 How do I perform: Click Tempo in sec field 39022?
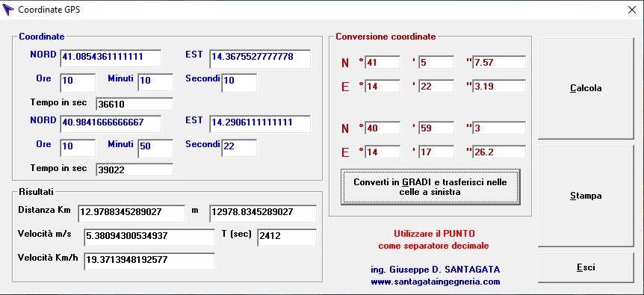(134, 170)
